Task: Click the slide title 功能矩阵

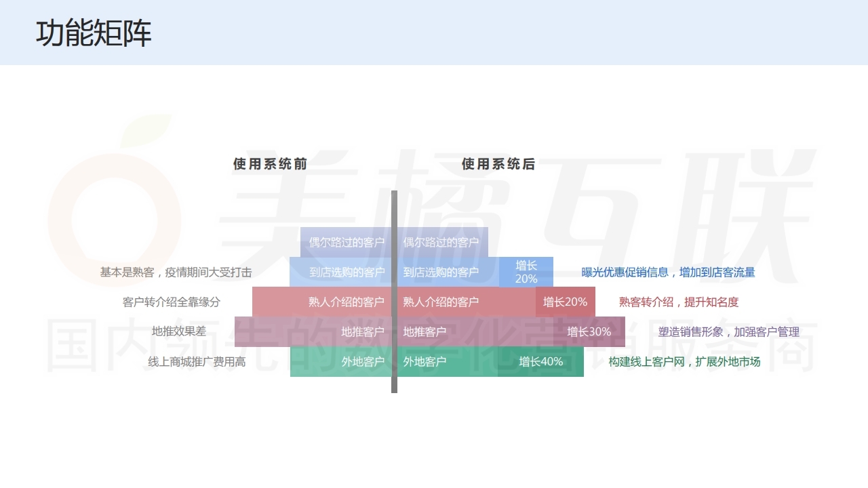Action: click(94, 33)
